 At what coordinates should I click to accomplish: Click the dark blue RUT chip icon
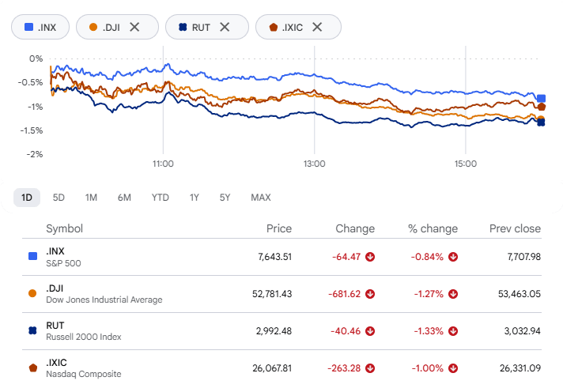pos(183,27)
